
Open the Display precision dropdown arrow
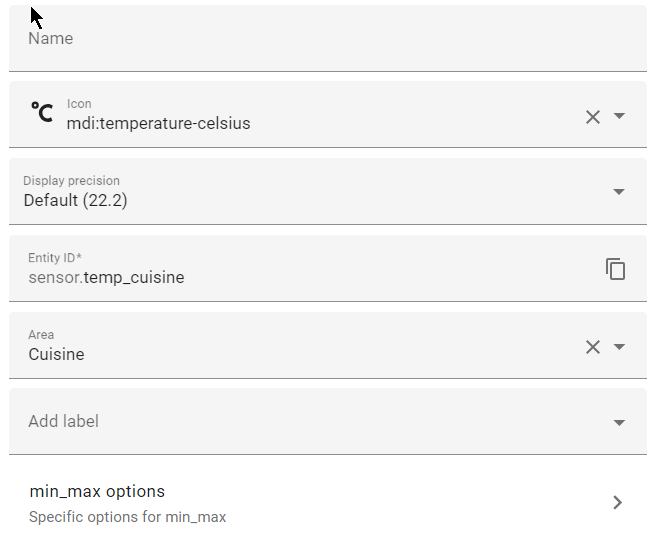tap(619, 192)
